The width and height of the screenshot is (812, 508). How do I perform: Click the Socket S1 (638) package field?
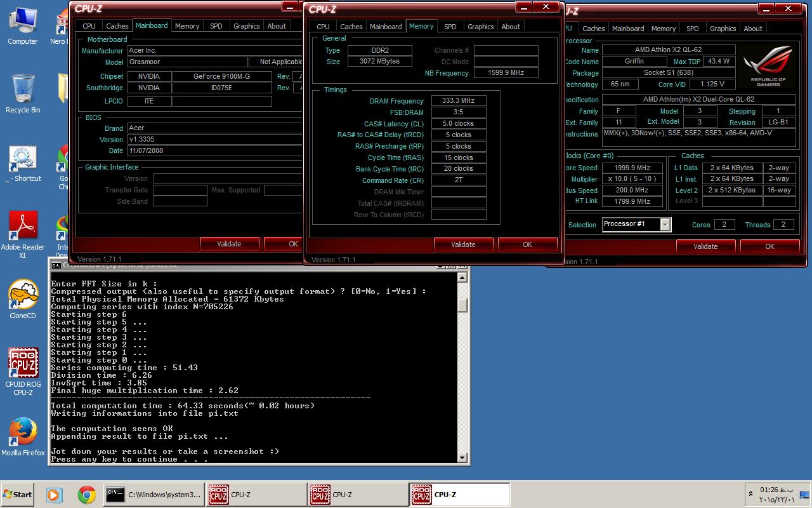point(668,73)
